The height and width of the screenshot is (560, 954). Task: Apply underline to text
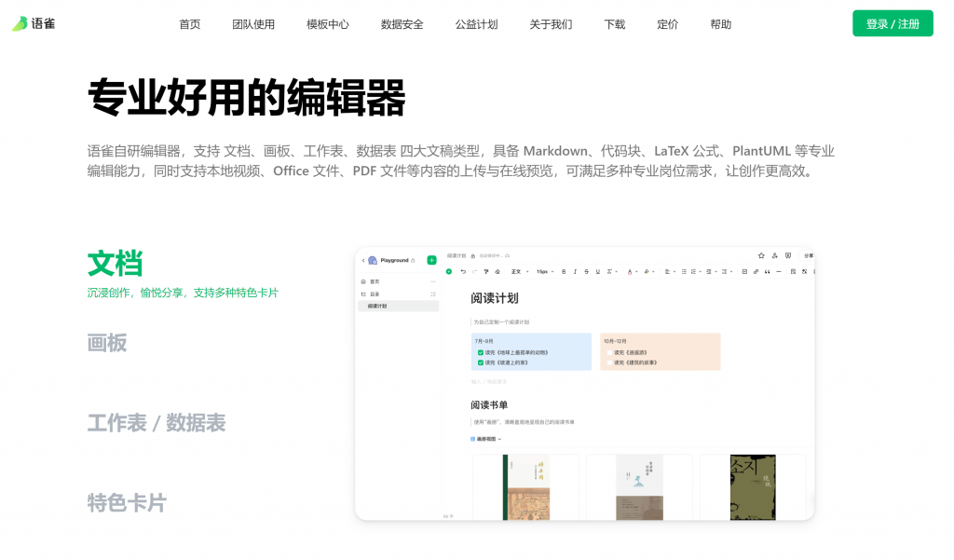[x=598, y=271]
